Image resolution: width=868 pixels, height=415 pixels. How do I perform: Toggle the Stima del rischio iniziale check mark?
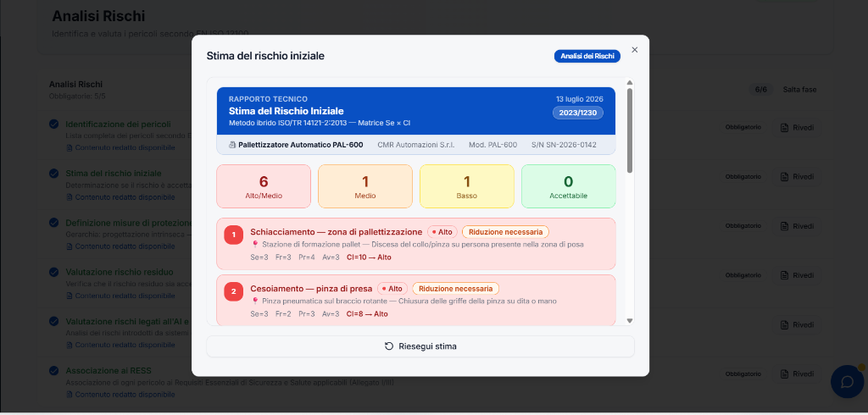click(x=53, y=173)
